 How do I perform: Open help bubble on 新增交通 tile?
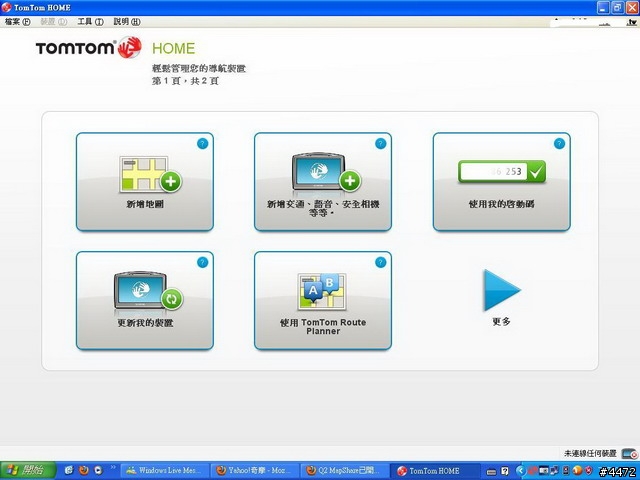[380, 144]
